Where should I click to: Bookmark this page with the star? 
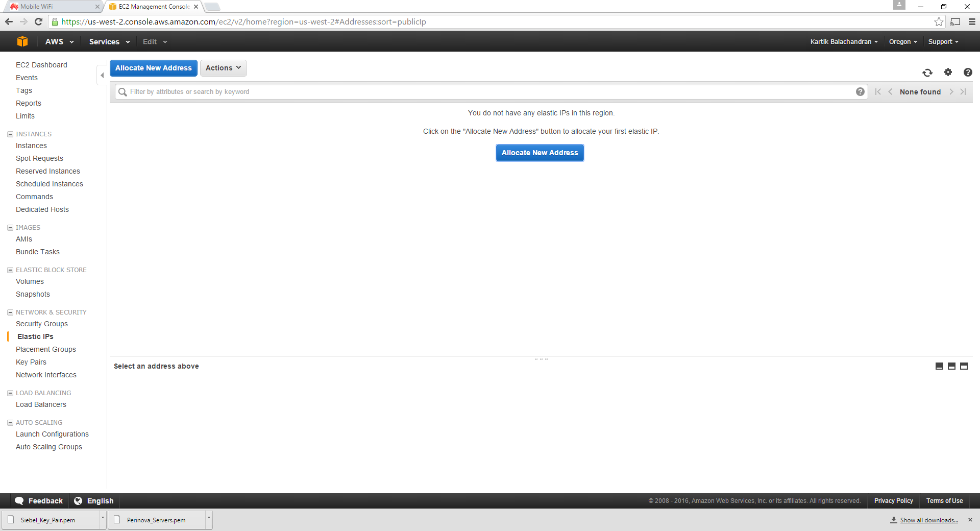click(939, 21)
